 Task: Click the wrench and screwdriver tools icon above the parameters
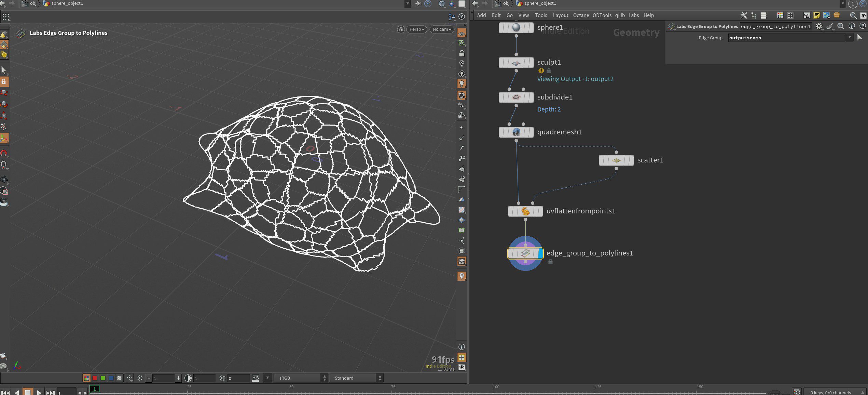744,15
